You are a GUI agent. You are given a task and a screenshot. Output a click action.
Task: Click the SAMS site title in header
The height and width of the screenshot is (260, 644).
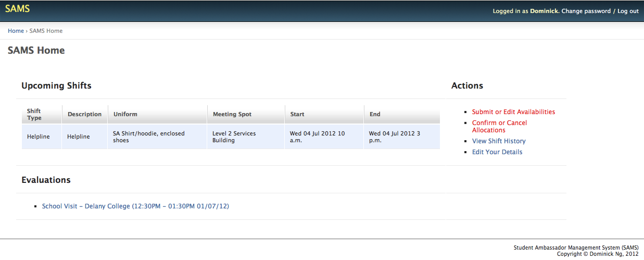(17, 9)
